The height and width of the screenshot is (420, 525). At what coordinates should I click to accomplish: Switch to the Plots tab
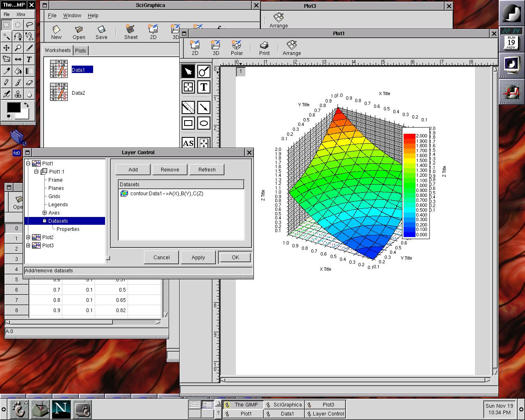pos(81,50)
